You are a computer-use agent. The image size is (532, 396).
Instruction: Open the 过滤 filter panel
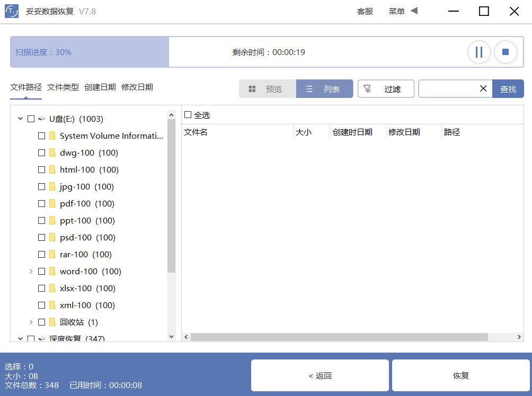coord(386,88)
